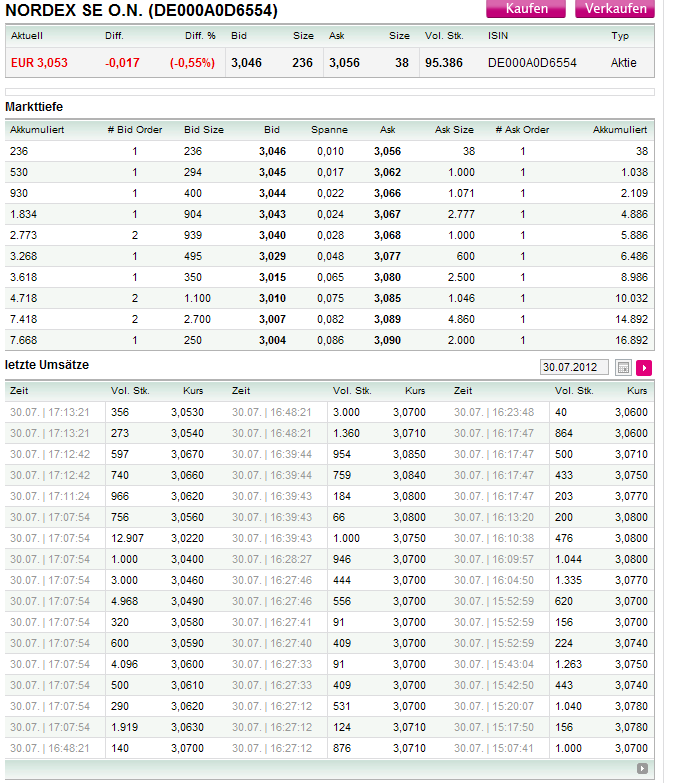The image size is (683, 783).
Task: Focus the date field showing 30.07.2012
Action: point(575,368)
